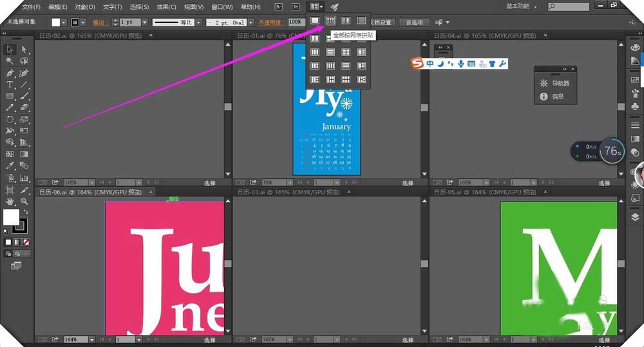Open the stroke weight 1 pt dropdown

point(144,23)
